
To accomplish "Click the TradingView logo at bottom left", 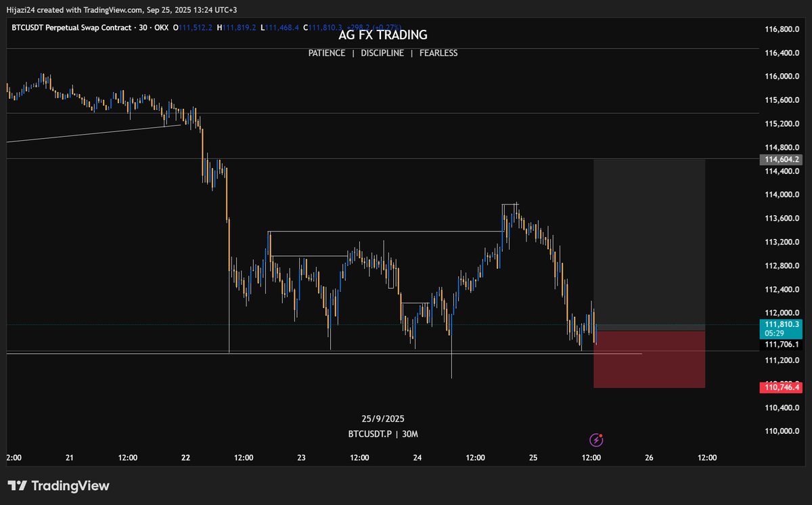I will click(x=58, y=486).
